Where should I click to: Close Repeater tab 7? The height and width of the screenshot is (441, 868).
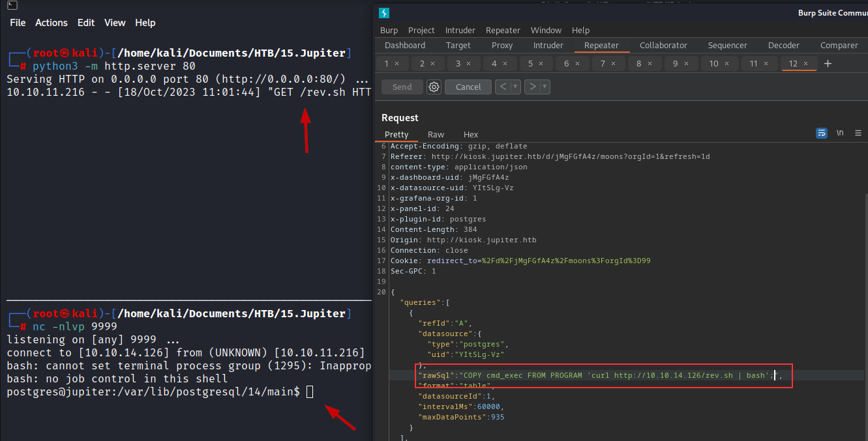coord(614,64)
